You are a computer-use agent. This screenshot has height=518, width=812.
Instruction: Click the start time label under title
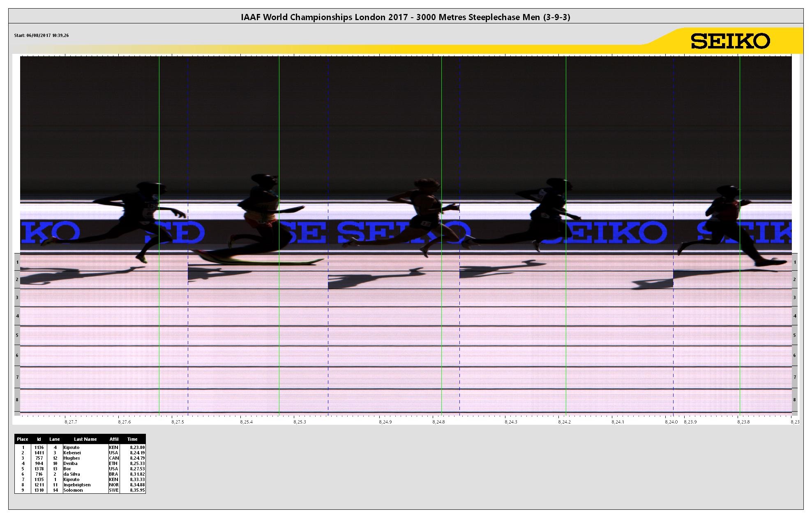point(41,35)
